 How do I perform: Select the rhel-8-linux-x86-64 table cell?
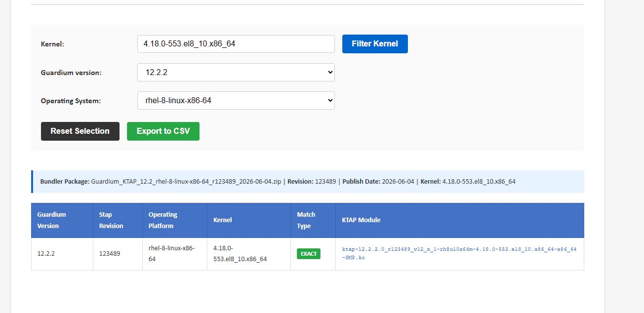175,254
